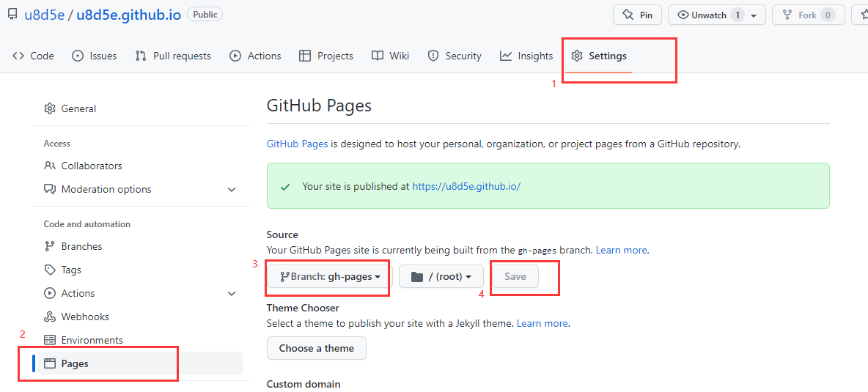
Task: Open the Settings tab
Action: point(599,56)
